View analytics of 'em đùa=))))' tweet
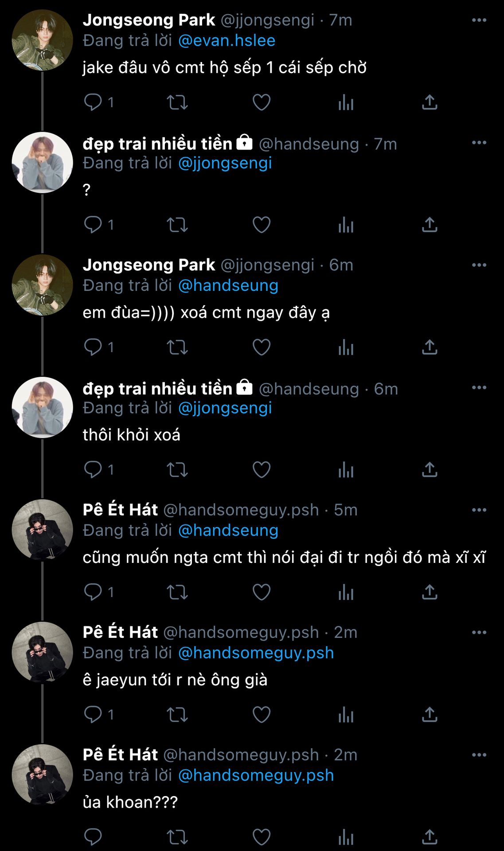Viewport: 504px width, 851px height. [x=346, y=347]
